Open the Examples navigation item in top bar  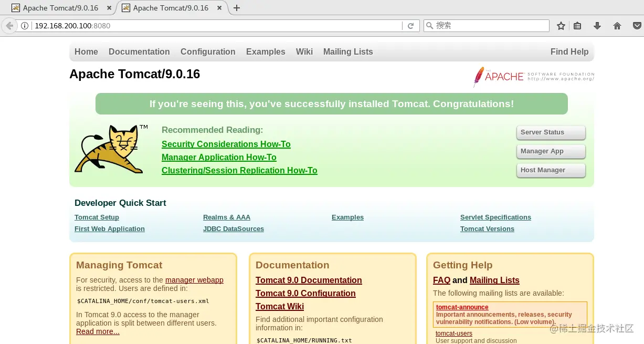[x=266, y=51]
